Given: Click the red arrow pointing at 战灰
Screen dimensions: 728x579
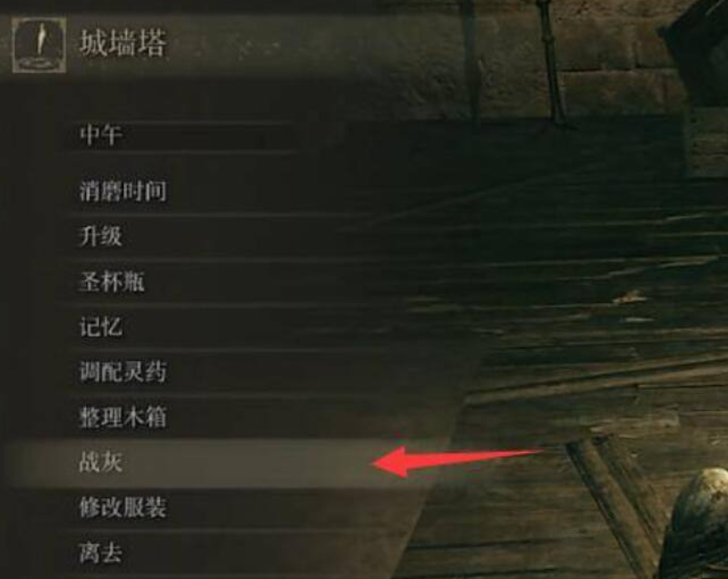Looking at the screenshot, I should pyautogui.click(x=457, y=461).
